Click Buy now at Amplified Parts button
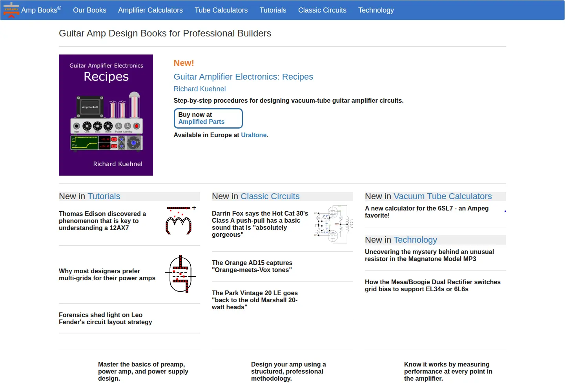The width and height of the screenshot is (565, 392). [x=208, y=118]
